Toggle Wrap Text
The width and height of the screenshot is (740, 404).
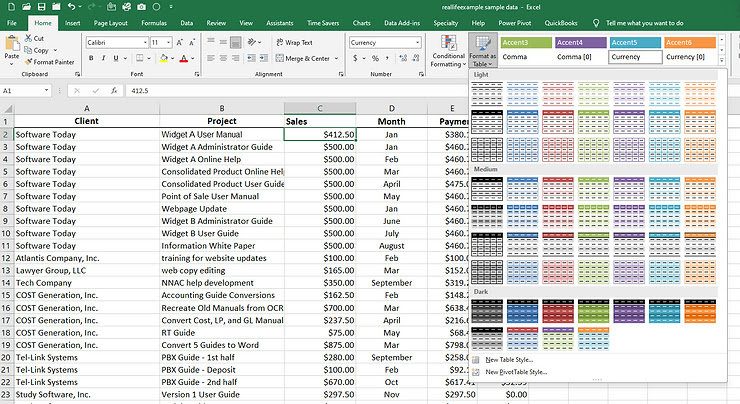click(x=294, y=42)
